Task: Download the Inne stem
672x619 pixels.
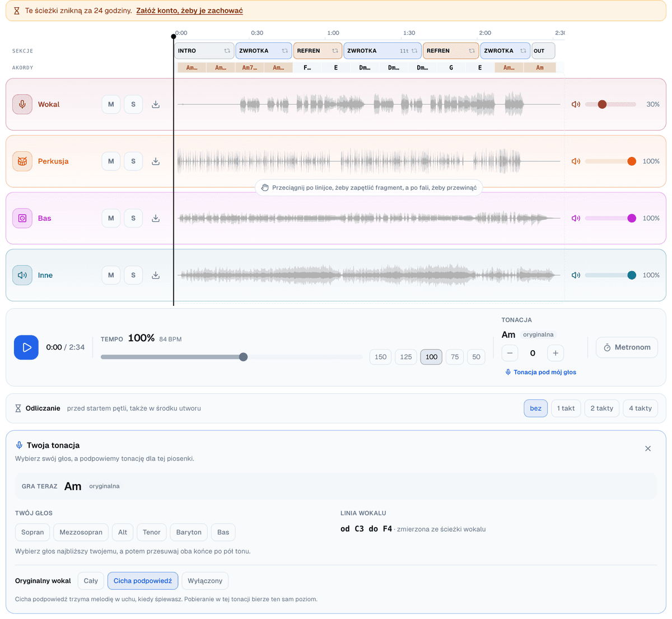Action: (156, 275)
